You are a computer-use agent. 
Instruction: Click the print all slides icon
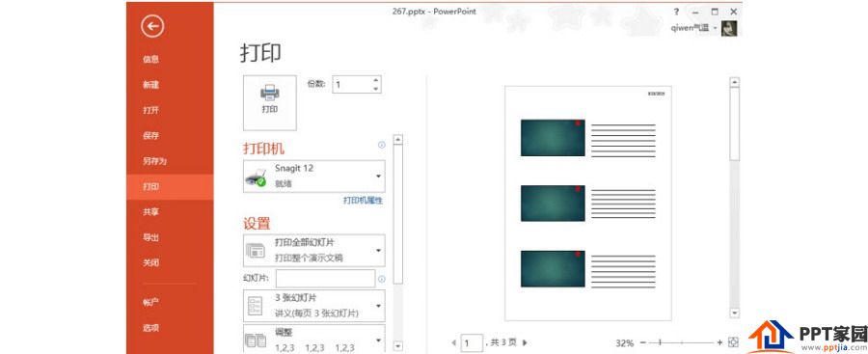coord(256,251)
